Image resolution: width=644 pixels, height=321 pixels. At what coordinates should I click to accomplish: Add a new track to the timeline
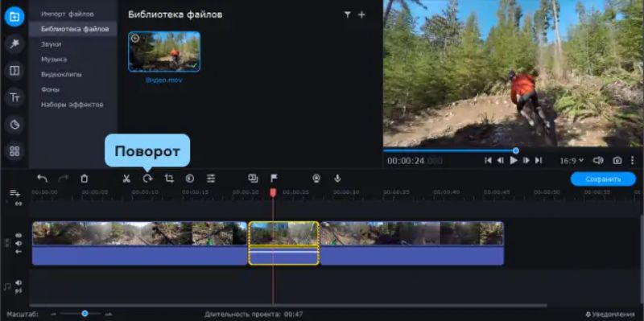click(x=14, y=193)
